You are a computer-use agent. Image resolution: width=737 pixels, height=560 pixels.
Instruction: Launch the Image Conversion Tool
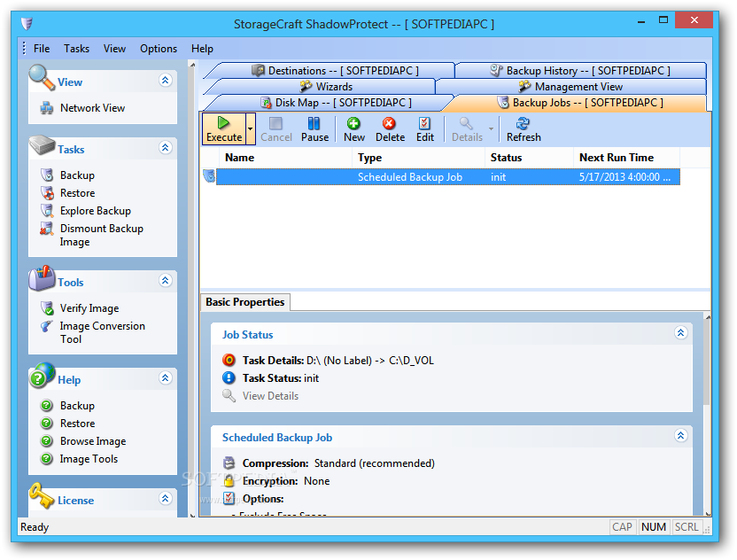[x=102, y=332]
